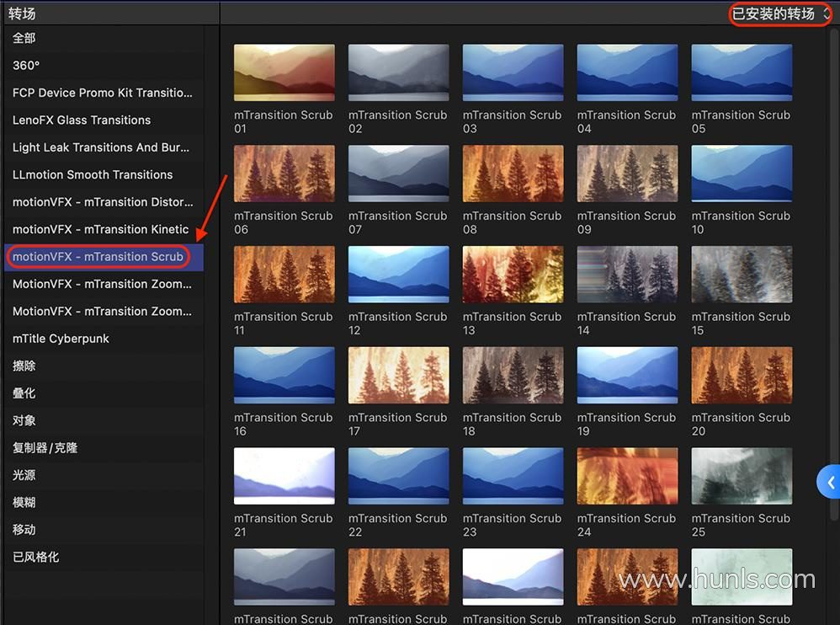The width and height of the screenshot is (840, 625).
Task: Open Light Leak Transitions And Burns category
Action: (104, 147)
